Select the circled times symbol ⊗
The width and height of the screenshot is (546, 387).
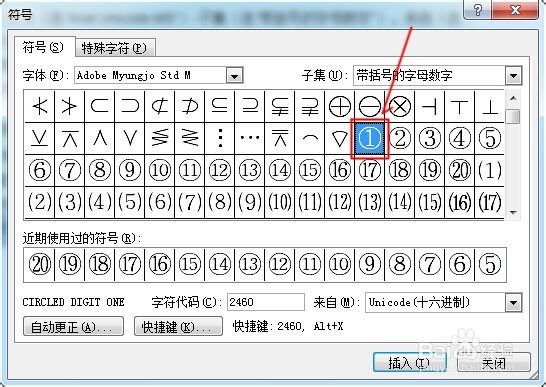pos(399,106)
